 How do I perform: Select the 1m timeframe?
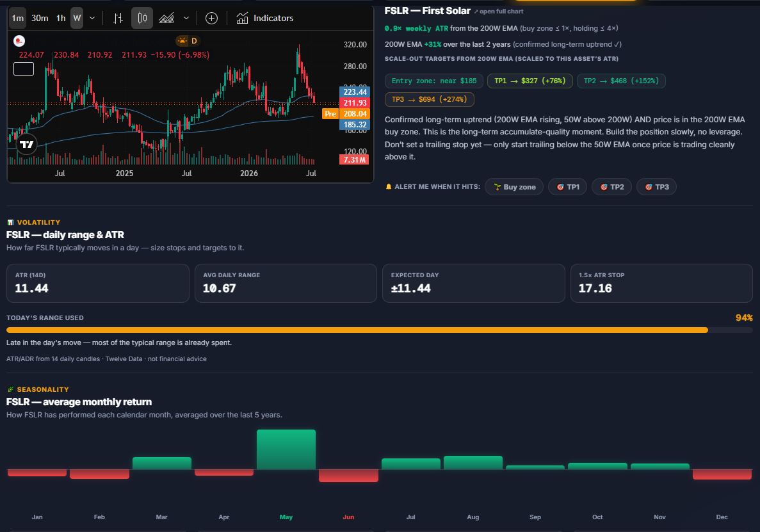18,19
